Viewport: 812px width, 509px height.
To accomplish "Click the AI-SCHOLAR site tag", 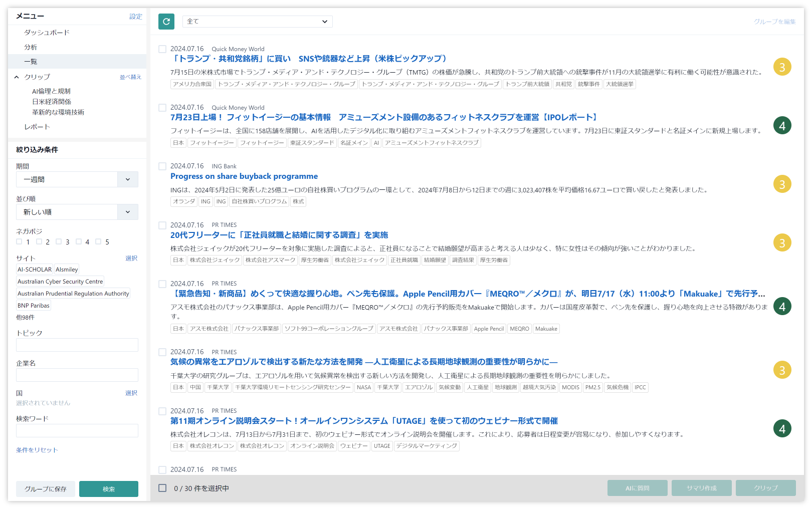I will 35,270.
